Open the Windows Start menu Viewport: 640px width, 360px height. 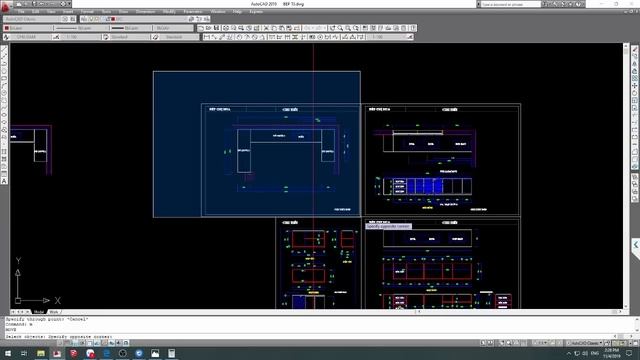(8, 353)
